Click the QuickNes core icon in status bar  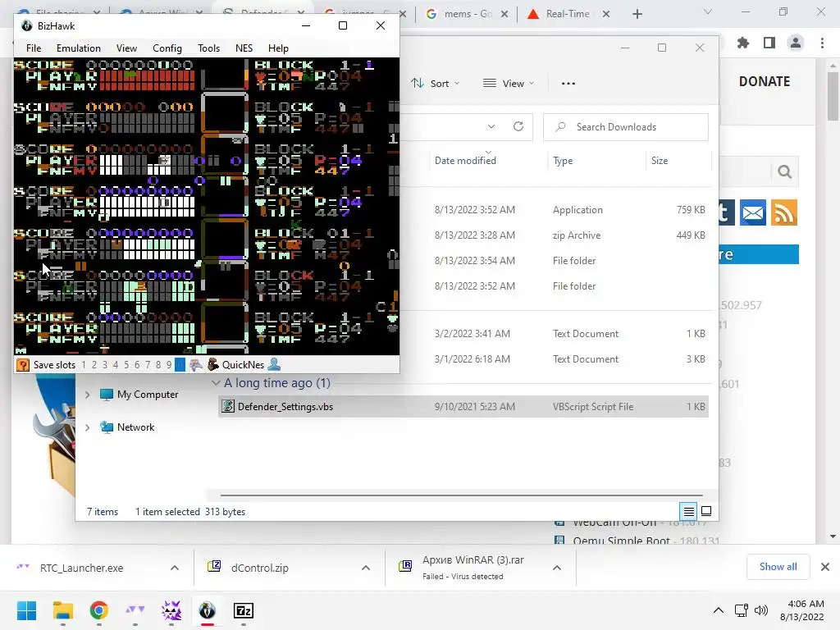point(213,365)
